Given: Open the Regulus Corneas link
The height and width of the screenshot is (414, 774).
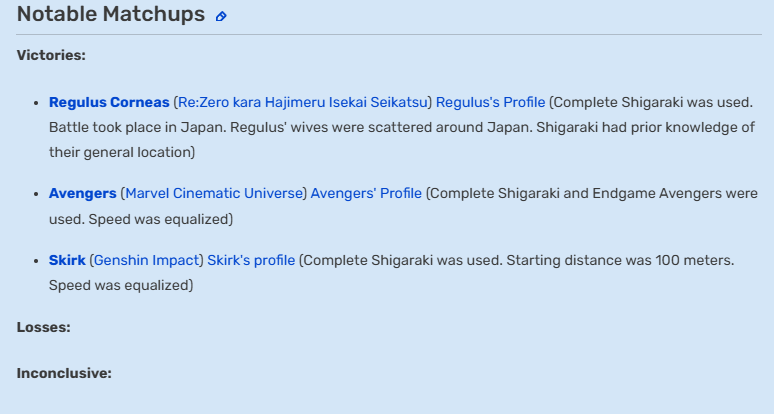Looking at the screenshot, I should pos(109,102).
